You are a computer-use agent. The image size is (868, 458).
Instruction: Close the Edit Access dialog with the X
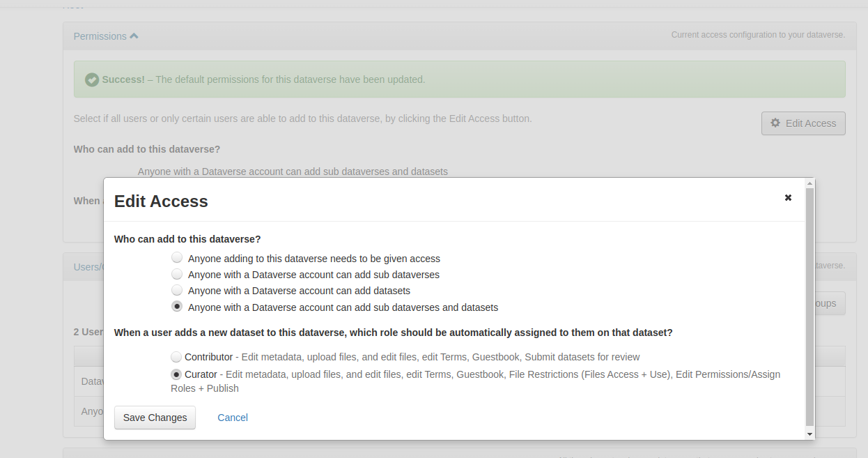788,198
